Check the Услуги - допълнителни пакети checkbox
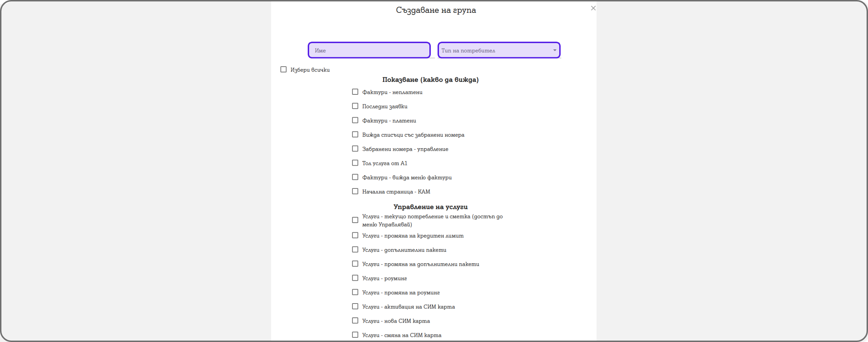Viewport: 868px width, 342px height. [355, 250]
